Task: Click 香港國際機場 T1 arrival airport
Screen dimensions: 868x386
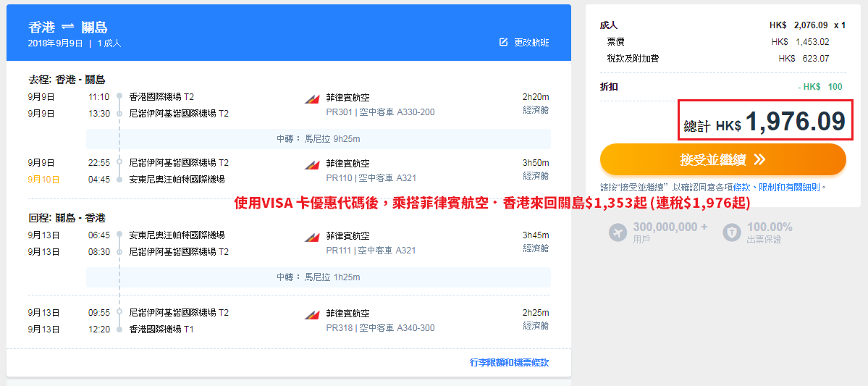Action: (x=161, y=329)
